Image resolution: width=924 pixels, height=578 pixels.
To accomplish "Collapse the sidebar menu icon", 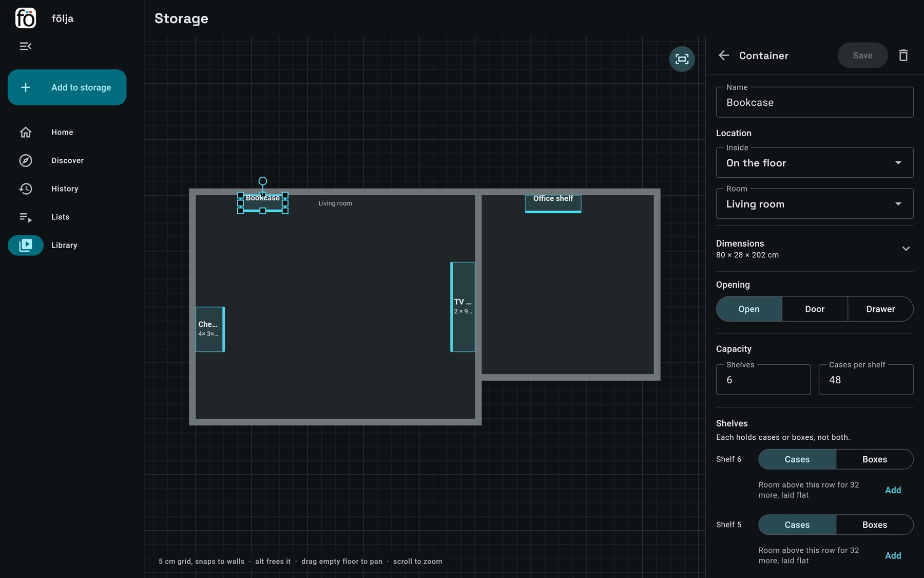I will 25,46.
